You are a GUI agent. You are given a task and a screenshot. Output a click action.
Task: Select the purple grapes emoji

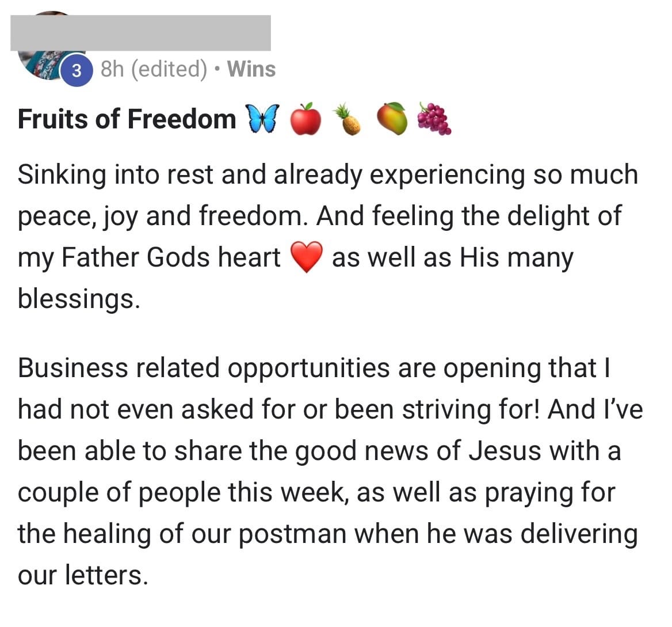coord(434,119)
